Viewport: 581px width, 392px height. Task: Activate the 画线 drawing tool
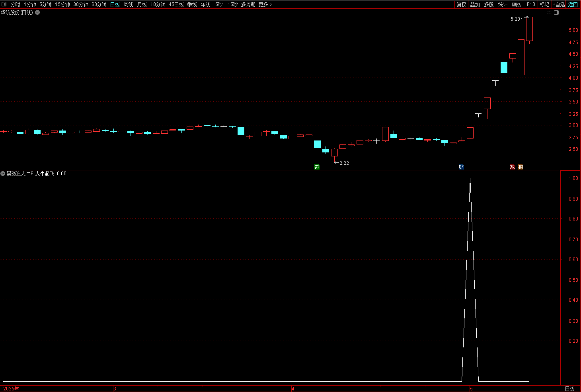pos(517,4)
